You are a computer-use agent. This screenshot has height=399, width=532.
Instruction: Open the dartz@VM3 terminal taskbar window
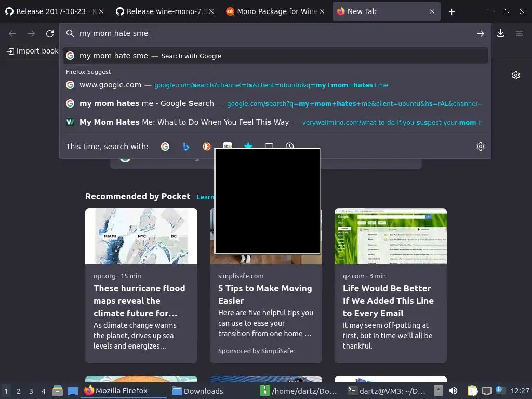[x=387, y=391]
